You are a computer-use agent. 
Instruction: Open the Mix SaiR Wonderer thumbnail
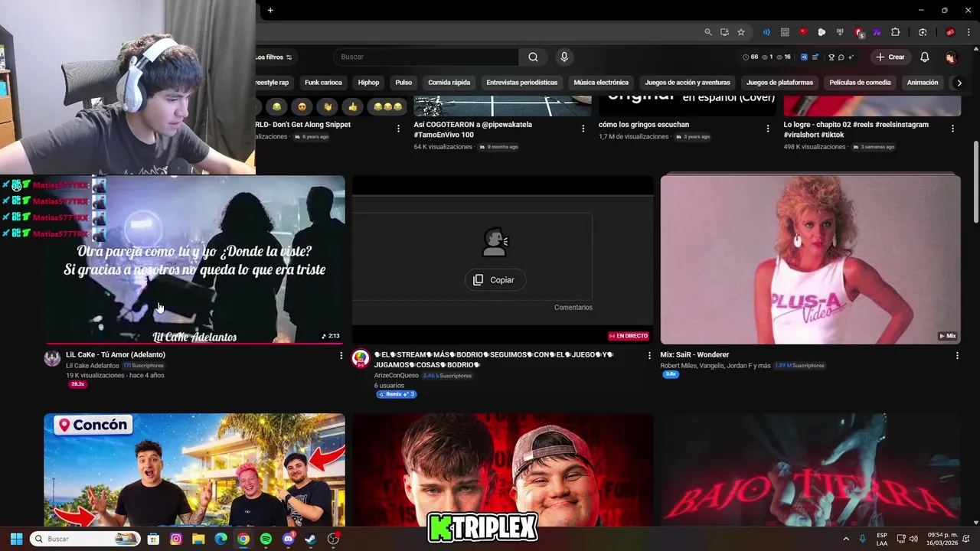[x=810, y=259]
